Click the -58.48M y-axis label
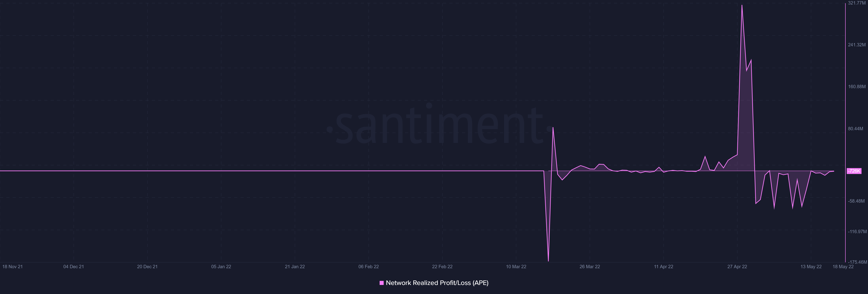Image resolution: width=868 pixels, height=294 pixels. coord(856,201)
